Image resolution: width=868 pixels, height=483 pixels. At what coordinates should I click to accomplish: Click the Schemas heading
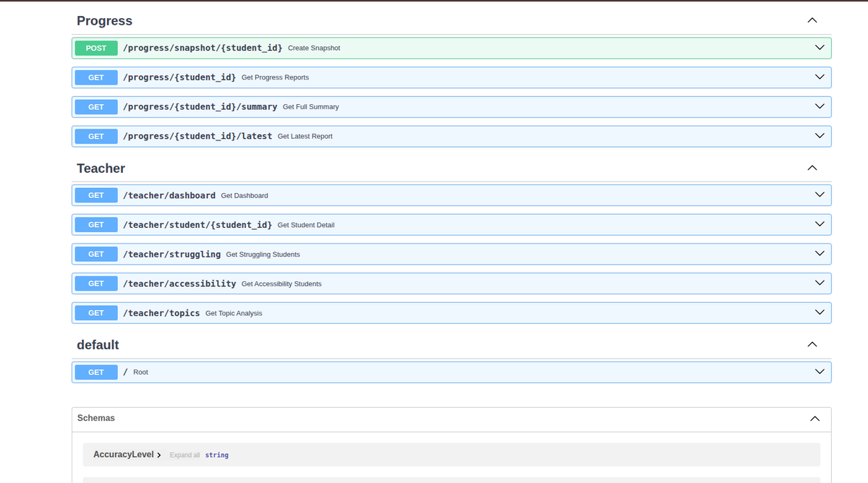96,418
